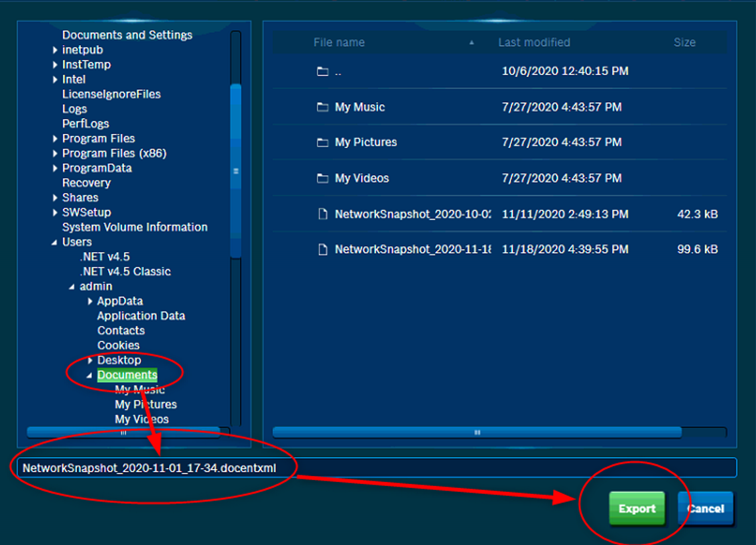Screen dimensions: 756x545
Task: Click the My Music folder icon in file list
Action: pos(323,107)
